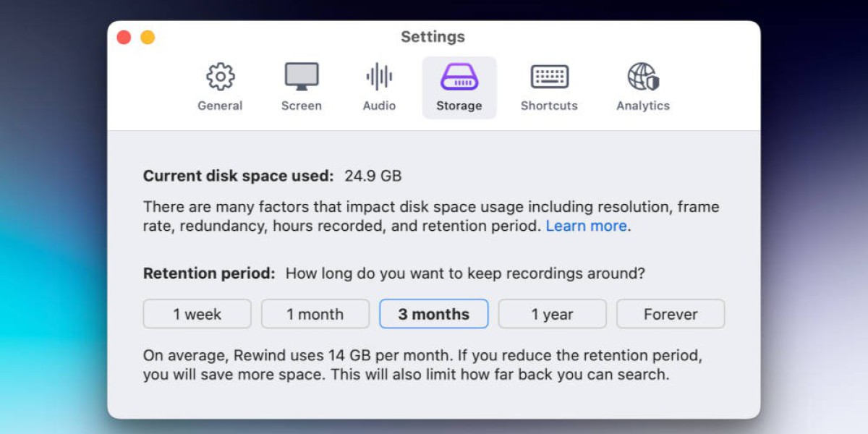
Task: Open the Learn more link
Action: (586, 226)
